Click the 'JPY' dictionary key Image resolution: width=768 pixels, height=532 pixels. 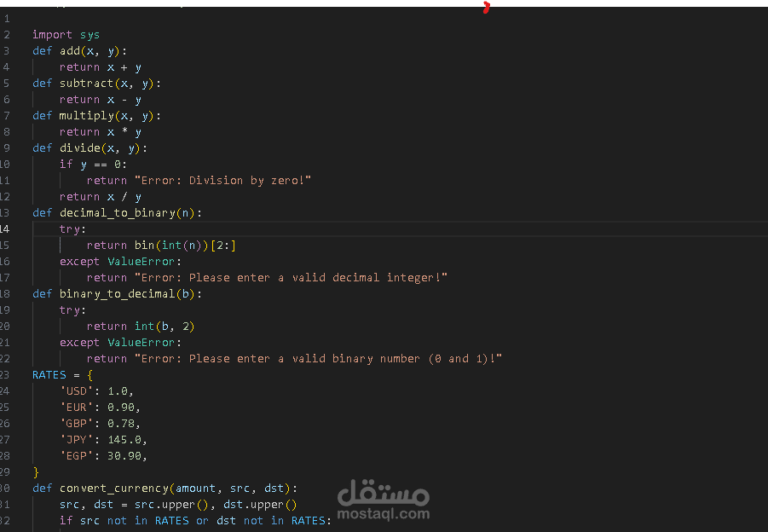tap(77, 439)
